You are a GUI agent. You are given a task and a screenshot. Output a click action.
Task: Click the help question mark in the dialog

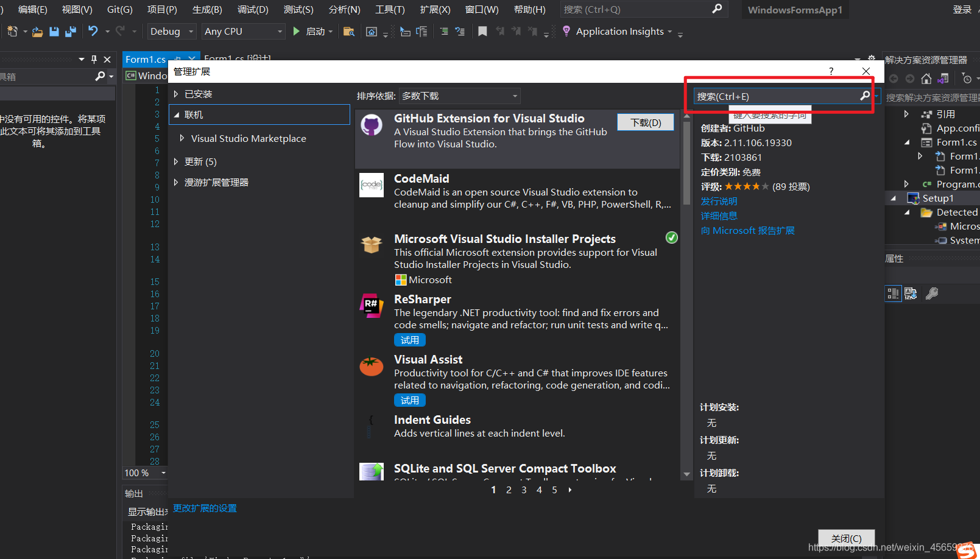point(831,71)
